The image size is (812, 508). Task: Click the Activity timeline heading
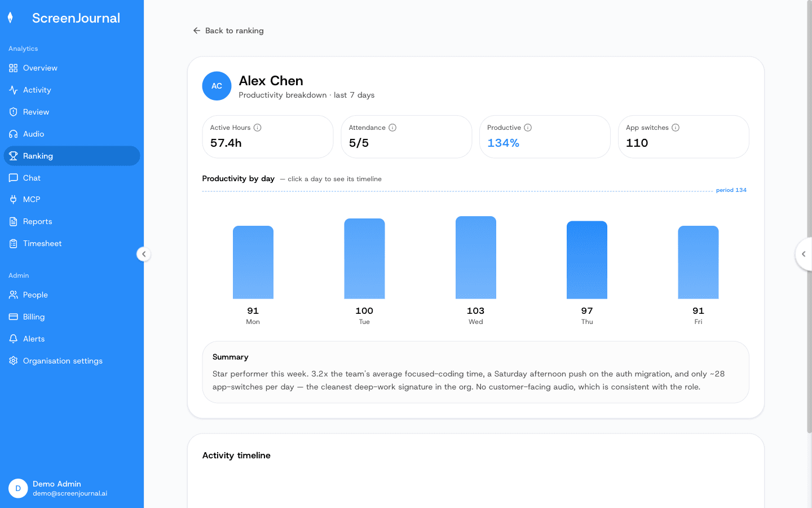pyautogui.click(x=236, y=456)
